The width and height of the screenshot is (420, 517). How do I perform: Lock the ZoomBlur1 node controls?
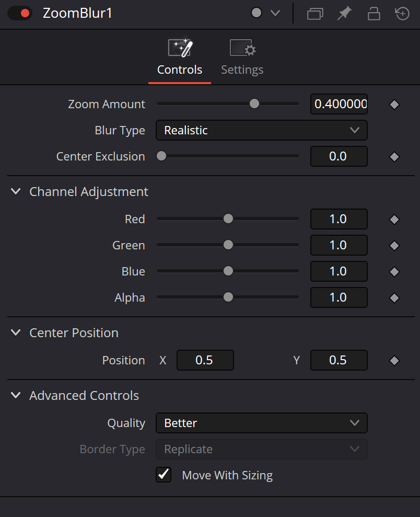374,14
